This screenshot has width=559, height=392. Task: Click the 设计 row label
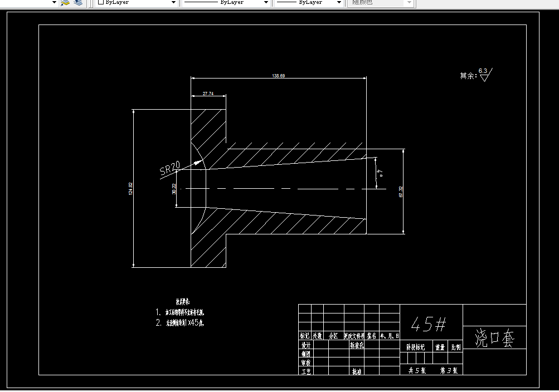[306, 345]
